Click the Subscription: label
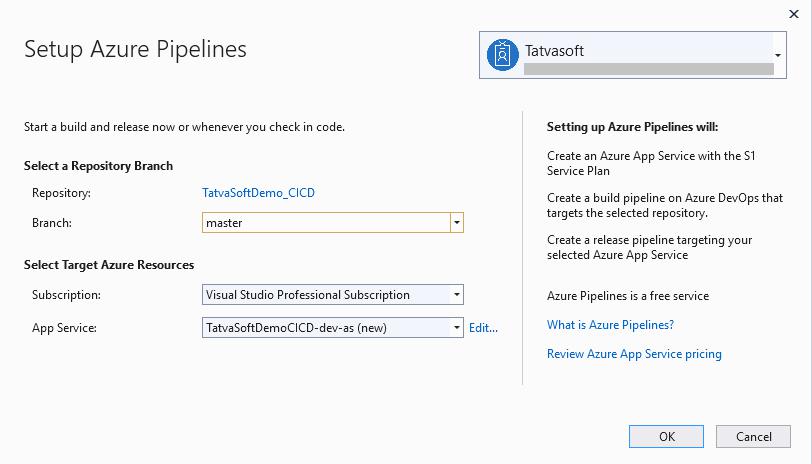Image resolution: width=812 pixels, height=464 pixels. point(66,295)
